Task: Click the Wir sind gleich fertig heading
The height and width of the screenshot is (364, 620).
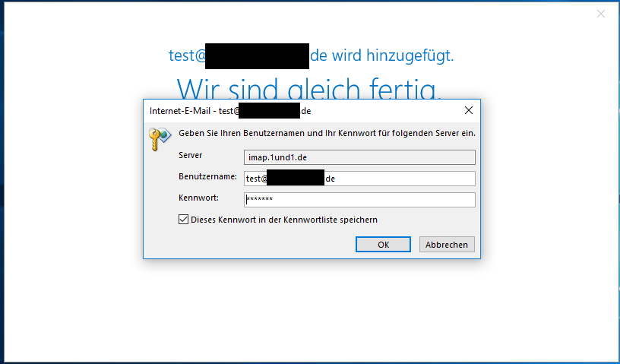Action: pos(308,89)
